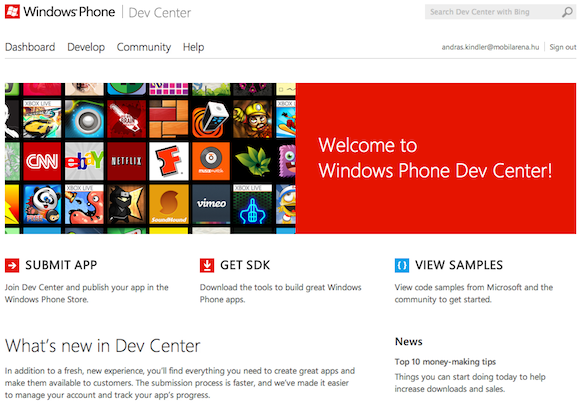Select the blue speaker app tile

(x=84, y=119)
